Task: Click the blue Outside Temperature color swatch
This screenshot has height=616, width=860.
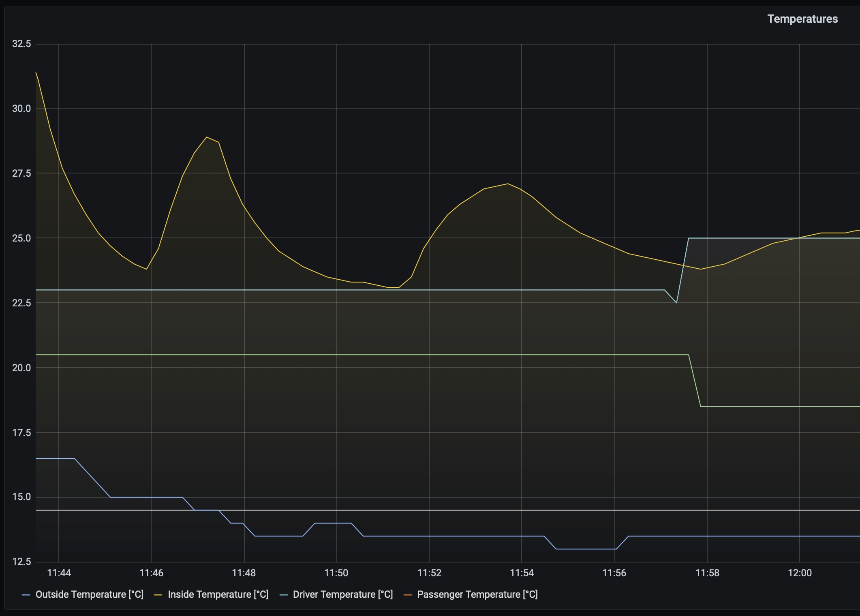Action: (x=26, y=595)
